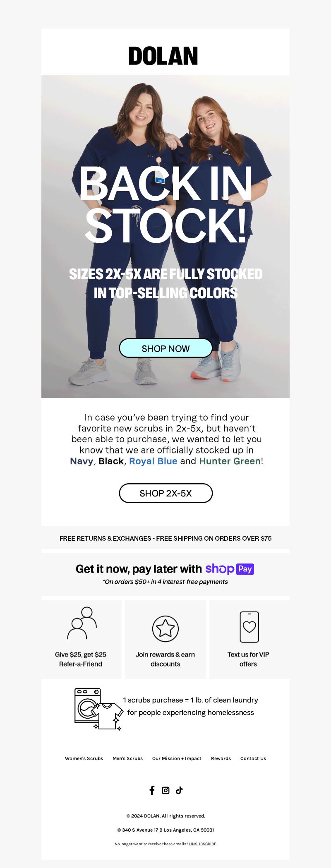Screen dimensions: 331x868
Task: Click the phone with heart icon
Action: (249, 627)
